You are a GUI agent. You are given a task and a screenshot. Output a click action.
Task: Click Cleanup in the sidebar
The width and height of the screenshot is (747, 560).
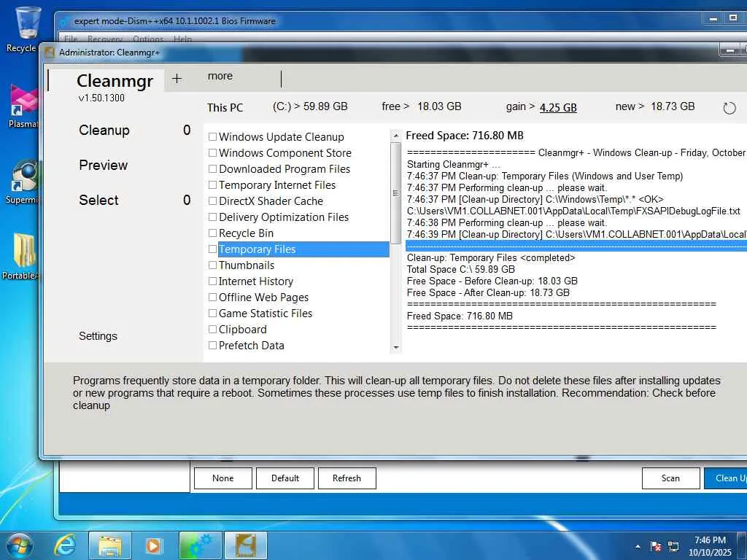pos(104,130)
